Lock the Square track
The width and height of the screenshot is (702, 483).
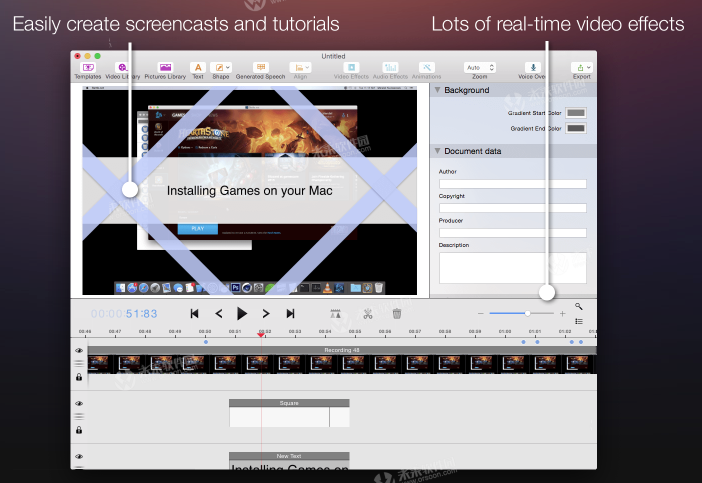click(79, 430)
